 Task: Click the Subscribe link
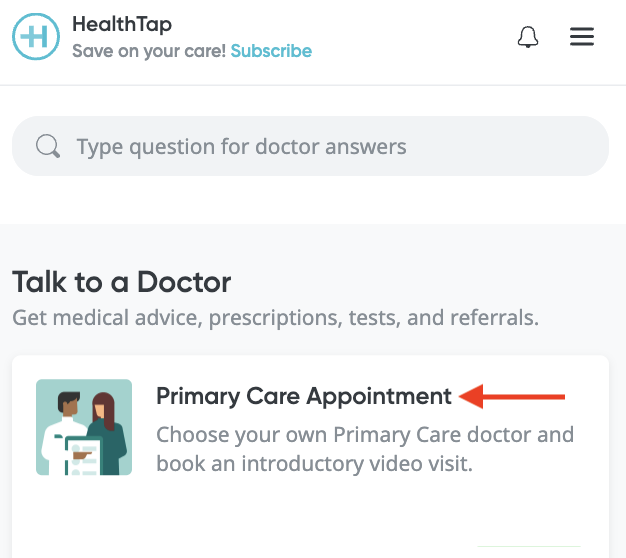point(271,51)
